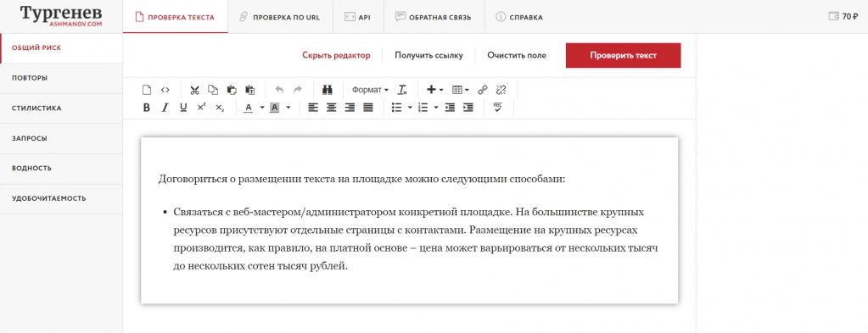
Task: Remove the hyperlink
Action: [501, 90]
